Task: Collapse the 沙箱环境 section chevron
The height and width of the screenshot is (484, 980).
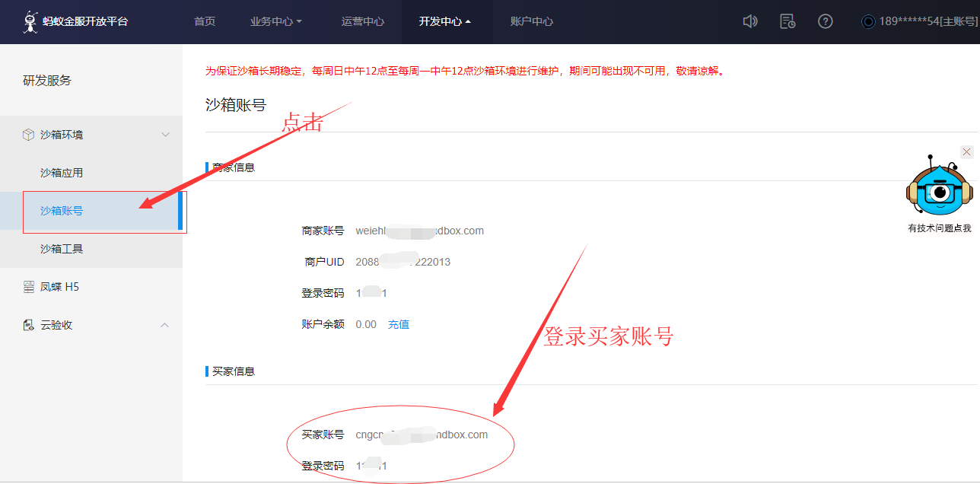Action: pyautogui.click(x=165, y=135)
